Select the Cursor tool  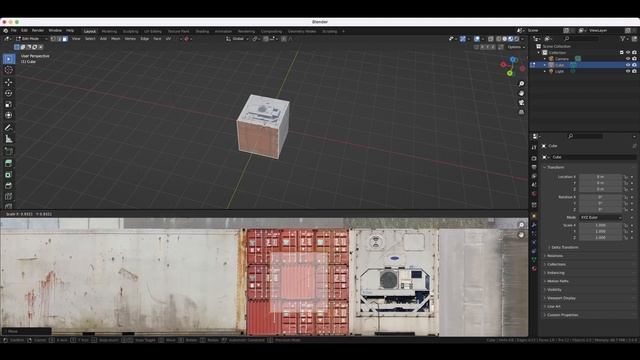[x=9, y=70]
